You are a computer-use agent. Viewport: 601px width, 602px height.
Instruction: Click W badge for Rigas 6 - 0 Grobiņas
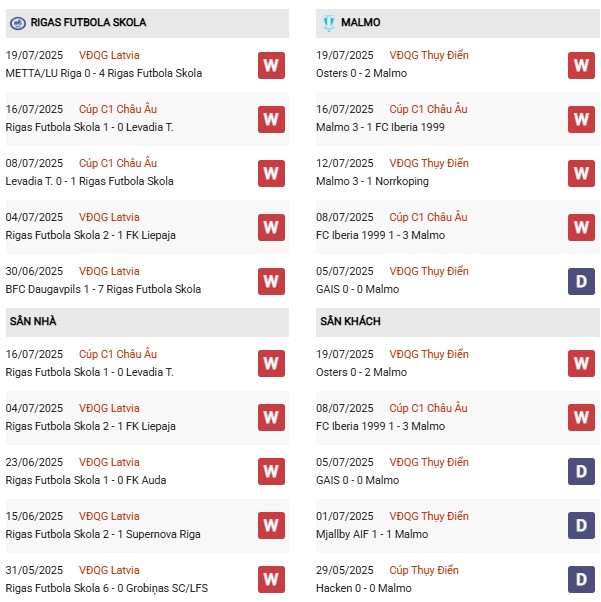(271, 579)
